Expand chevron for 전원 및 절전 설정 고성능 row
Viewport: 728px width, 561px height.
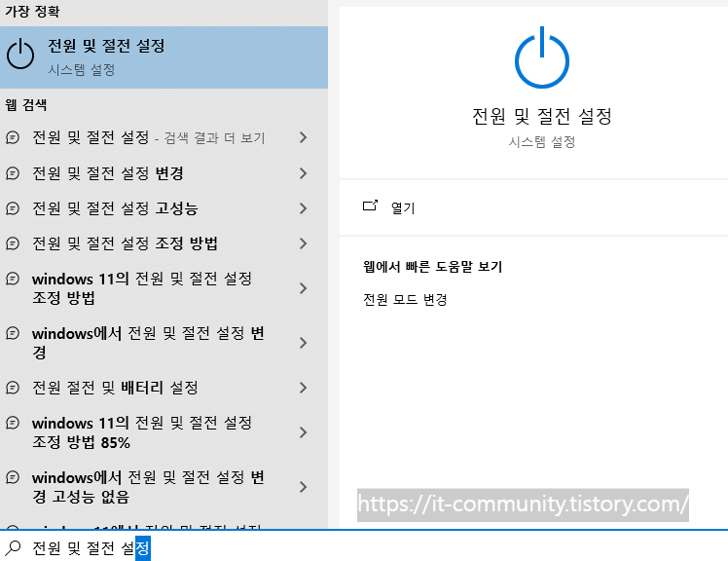(x=304, y=208)
